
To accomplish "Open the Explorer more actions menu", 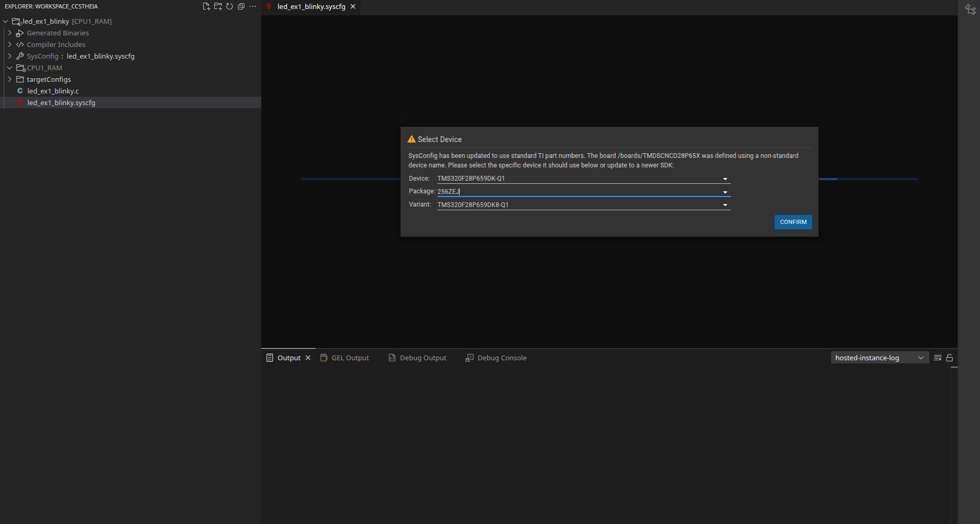I will pos(253,6).
